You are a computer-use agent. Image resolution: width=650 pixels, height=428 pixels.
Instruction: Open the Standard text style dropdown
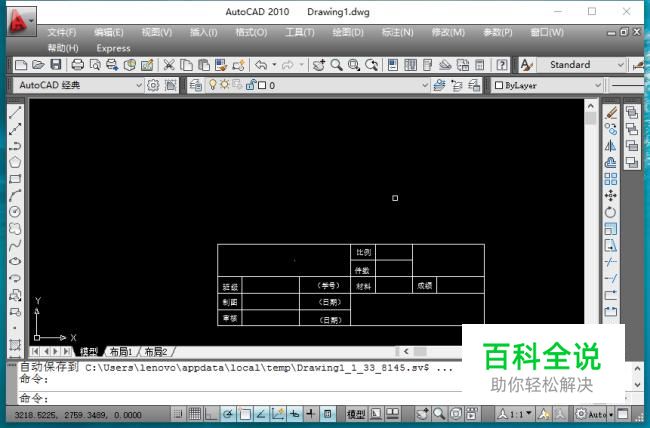click(x=620, y=65)
